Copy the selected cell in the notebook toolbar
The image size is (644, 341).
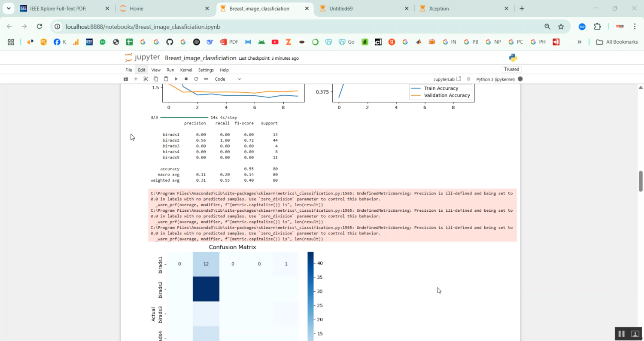tap(156, 79)
